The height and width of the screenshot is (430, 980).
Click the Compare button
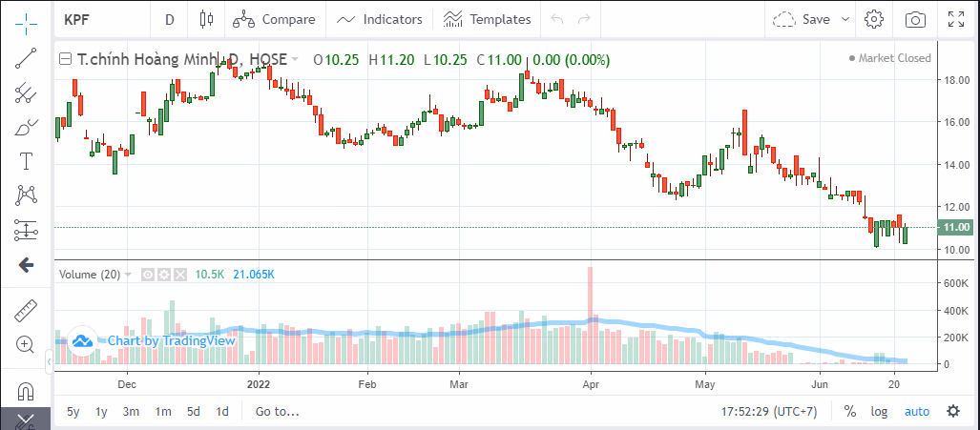(275, 19)
